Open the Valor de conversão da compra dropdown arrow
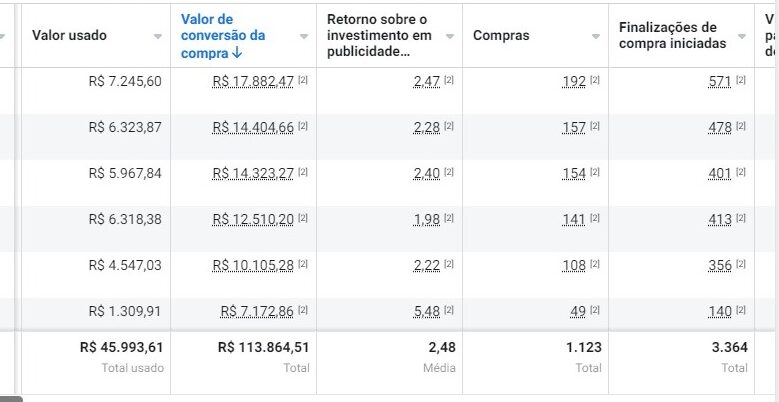The width and height of the screenshot is (779, 402). 304,36
